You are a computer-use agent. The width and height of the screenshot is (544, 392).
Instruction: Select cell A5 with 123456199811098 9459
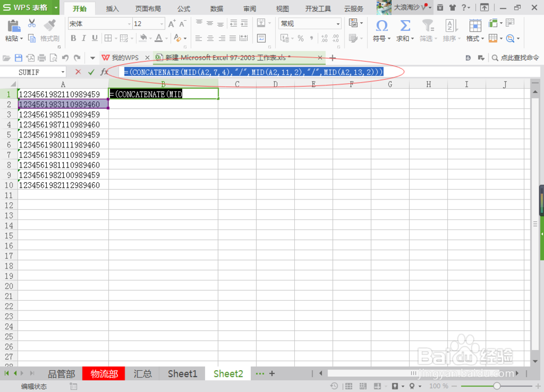pos(63,135)
